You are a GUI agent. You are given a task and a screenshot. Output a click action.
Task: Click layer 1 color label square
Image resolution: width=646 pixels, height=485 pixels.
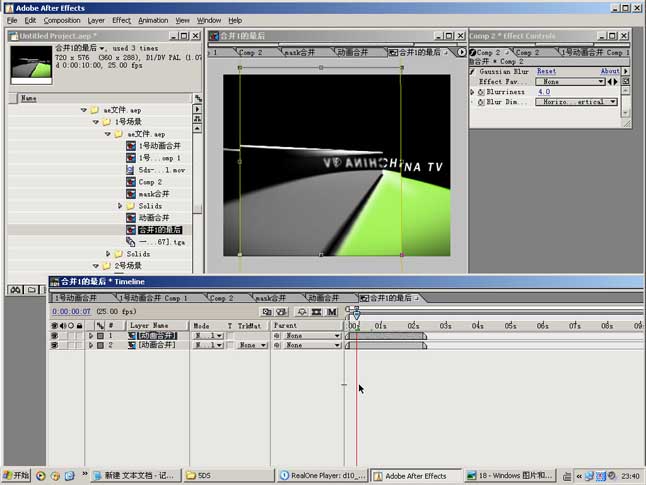point(100,336)
